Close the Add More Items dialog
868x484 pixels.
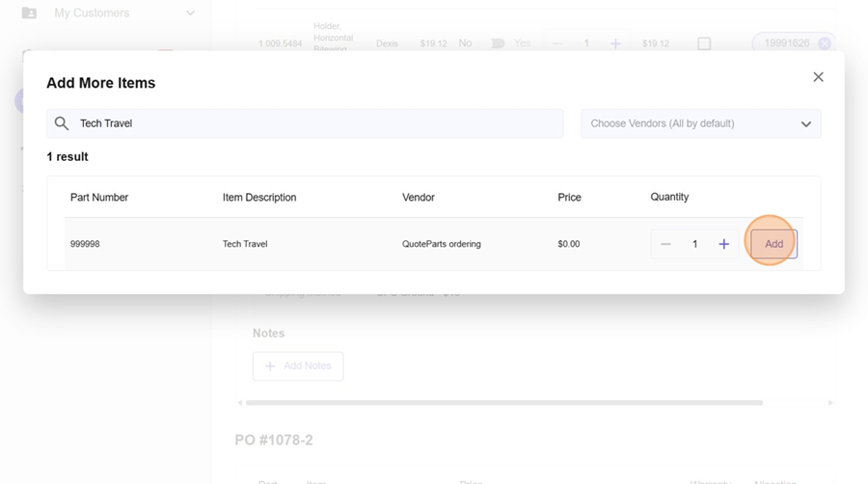tap(818, 77)
